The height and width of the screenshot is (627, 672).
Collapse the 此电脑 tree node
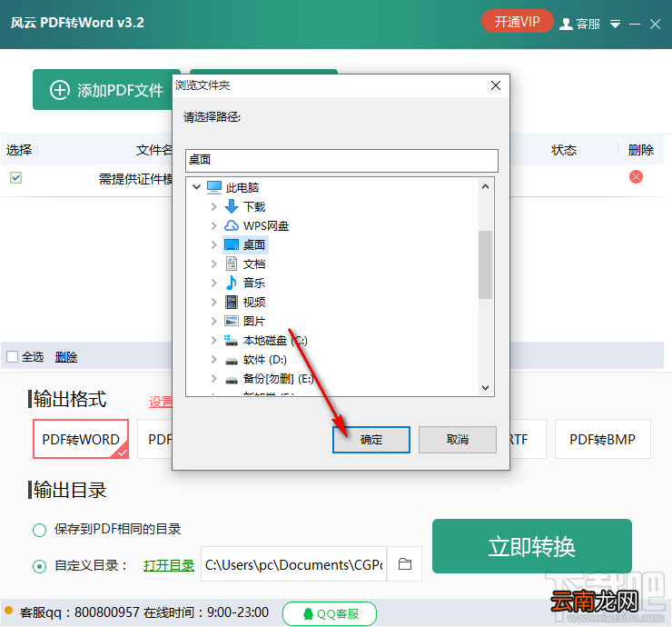(196, 187)
